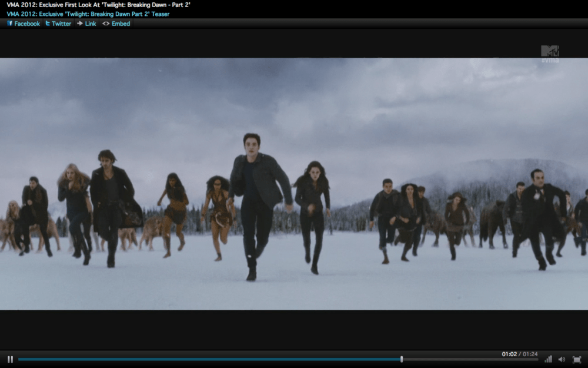The image size is (588, 368).
Task: Mute the video volume speaker icon
Action: (x=562, y=359)
